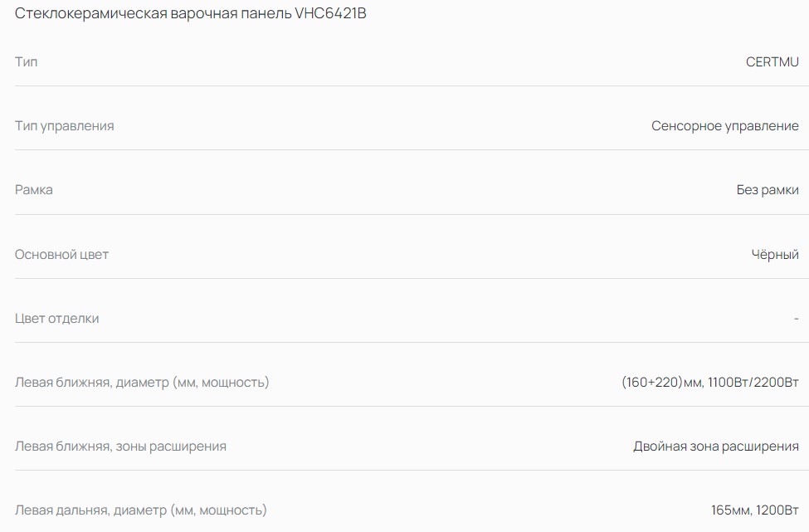809x532 pixels.
Task: Click "Левая ближняя, зоны расширения" label
Action: (120, 447)
